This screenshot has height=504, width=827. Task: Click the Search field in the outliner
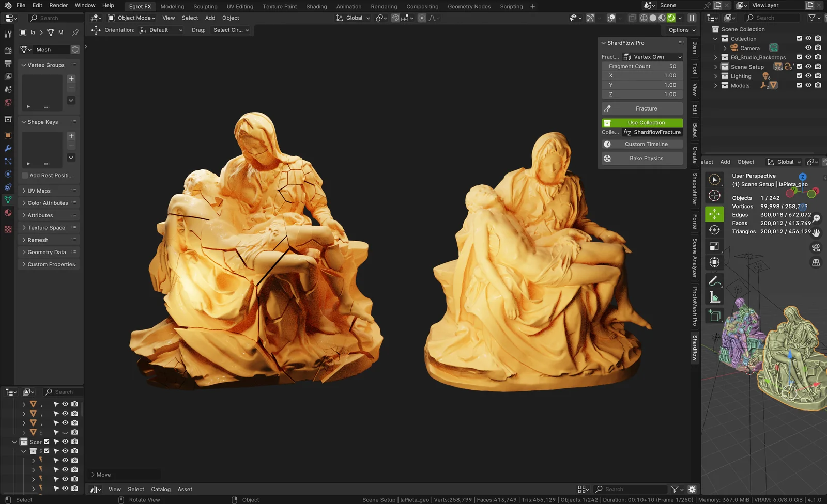pos(772,17)
